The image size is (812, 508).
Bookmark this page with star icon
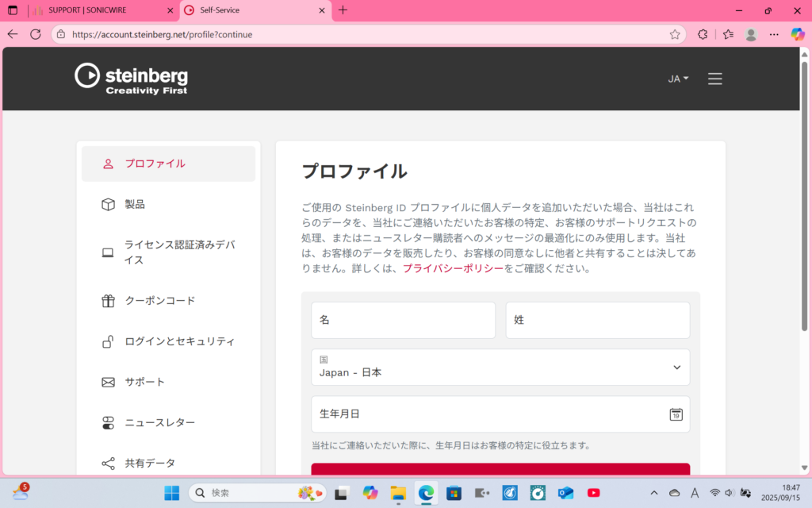point(675,34)
